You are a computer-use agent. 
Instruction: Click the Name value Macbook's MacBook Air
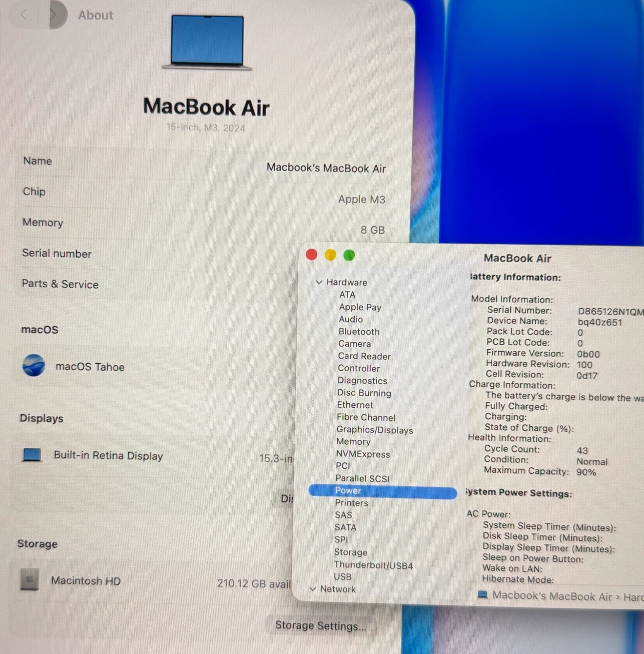click(x=326, y=168)
